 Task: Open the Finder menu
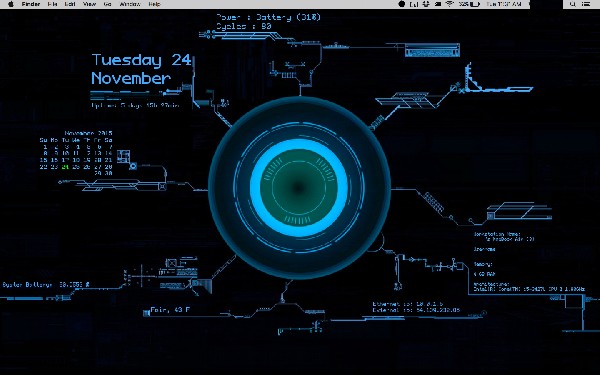pos(31,4)
